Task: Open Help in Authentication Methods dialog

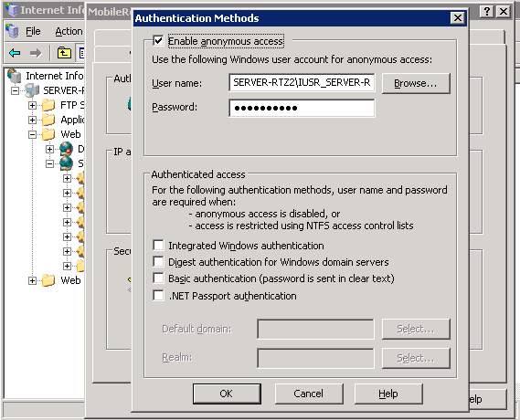Action: 388,394
